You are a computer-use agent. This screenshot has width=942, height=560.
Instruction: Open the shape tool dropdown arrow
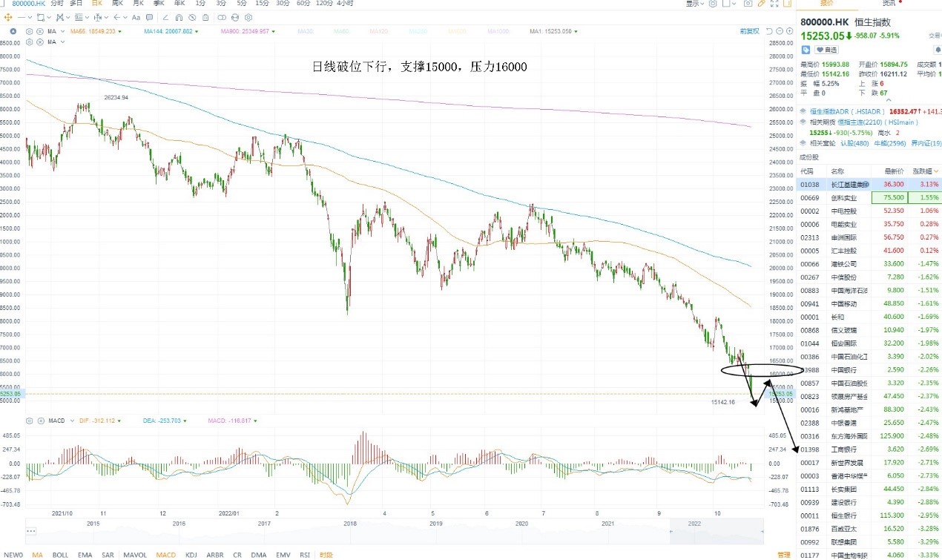[x=49, y=17]
